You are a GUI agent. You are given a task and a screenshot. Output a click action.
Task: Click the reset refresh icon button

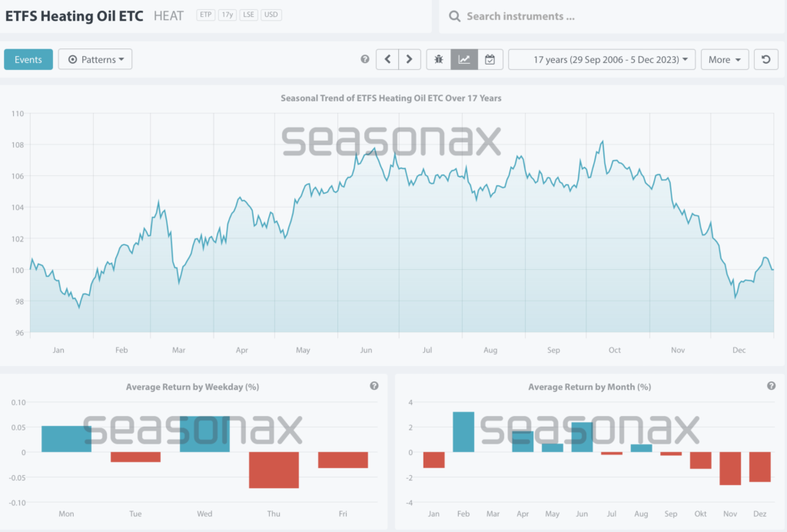765,59
